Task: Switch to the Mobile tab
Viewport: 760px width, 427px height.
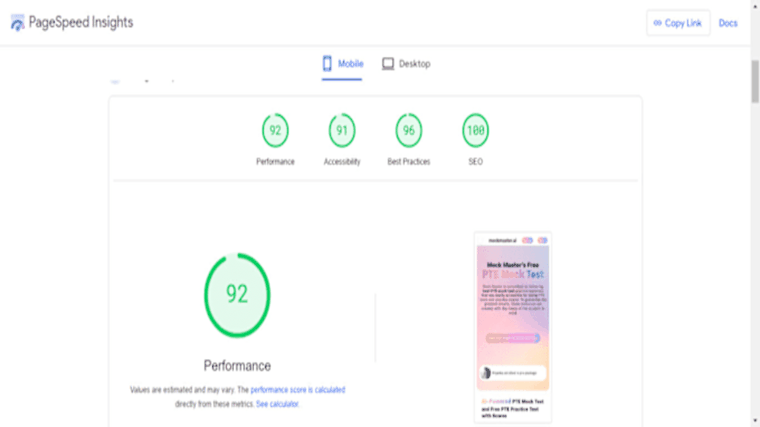Action: (342, 64)
